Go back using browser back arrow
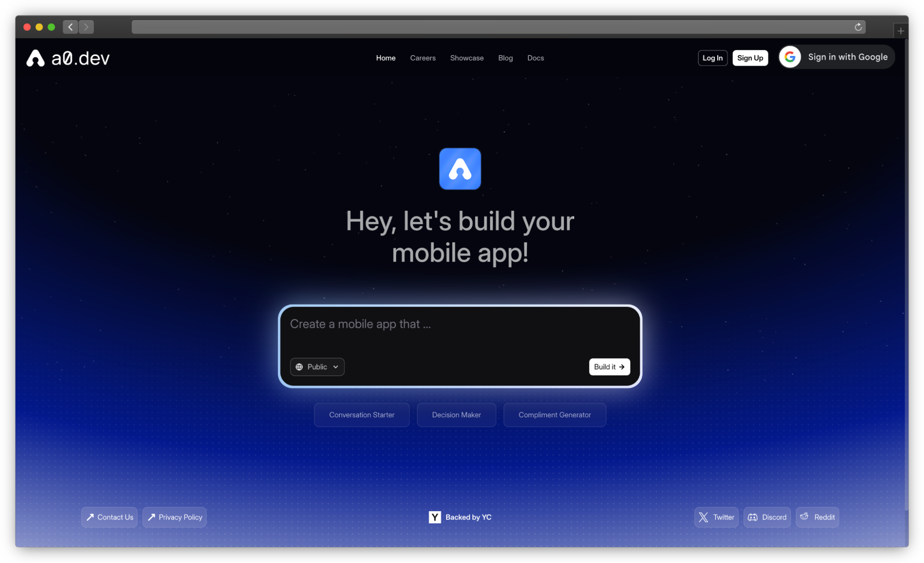 (70, 27)
